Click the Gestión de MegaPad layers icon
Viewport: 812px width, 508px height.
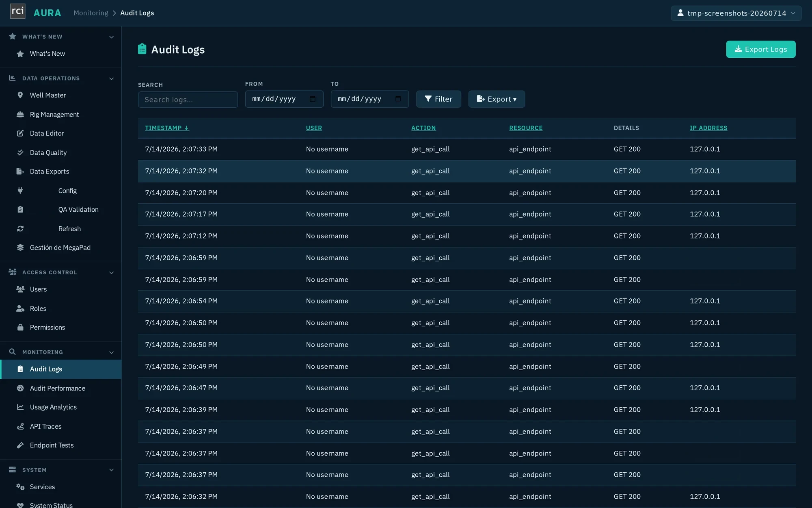coord(20,247)
